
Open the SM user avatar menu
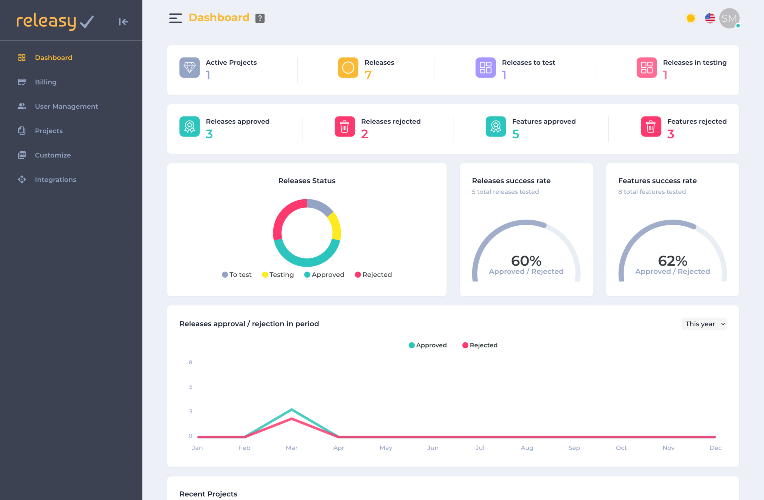click(729, 19)
